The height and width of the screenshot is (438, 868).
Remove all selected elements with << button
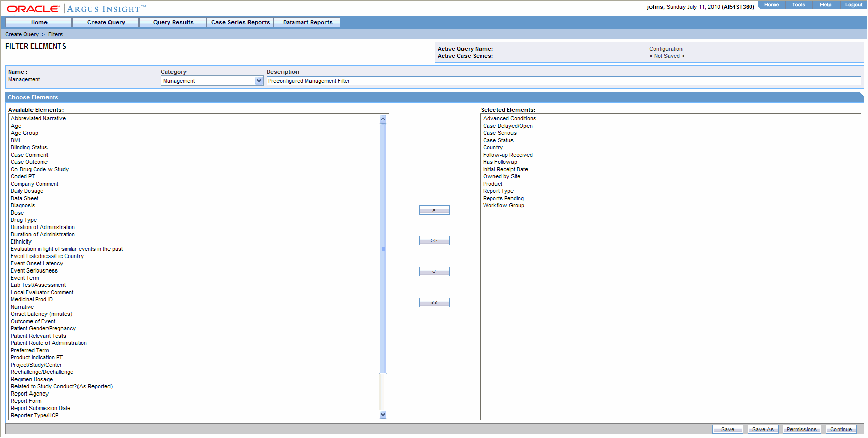coord(434,303)
